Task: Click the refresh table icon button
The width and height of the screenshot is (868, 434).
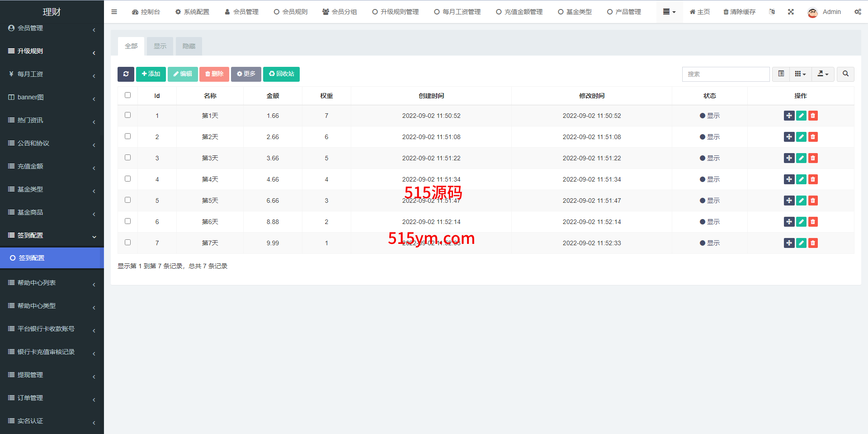Action: (126, 74)
